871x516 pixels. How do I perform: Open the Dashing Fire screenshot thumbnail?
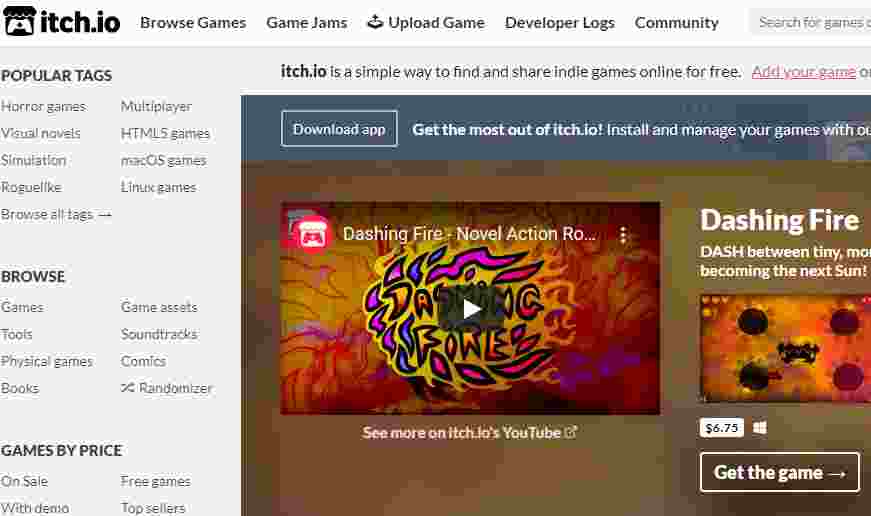[785, 348]
